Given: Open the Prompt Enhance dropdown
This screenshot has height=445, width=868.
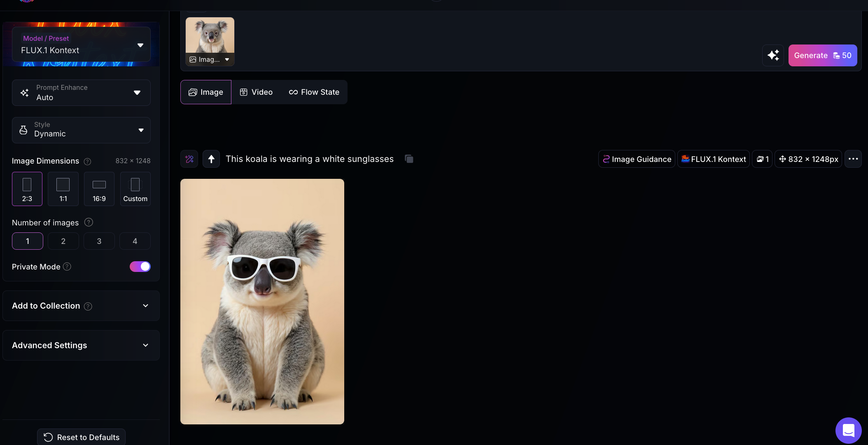Looking at the screenshot, I should pyautogui.click(x=81, y=93).
